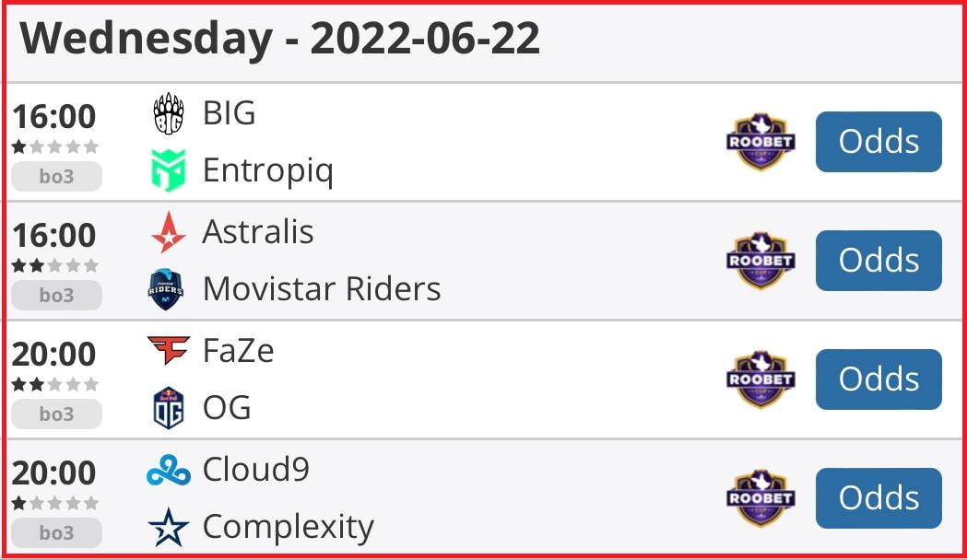Click the blue Cloud9 logo
This screenshot has width=967, height=560.
pos(169,470)
